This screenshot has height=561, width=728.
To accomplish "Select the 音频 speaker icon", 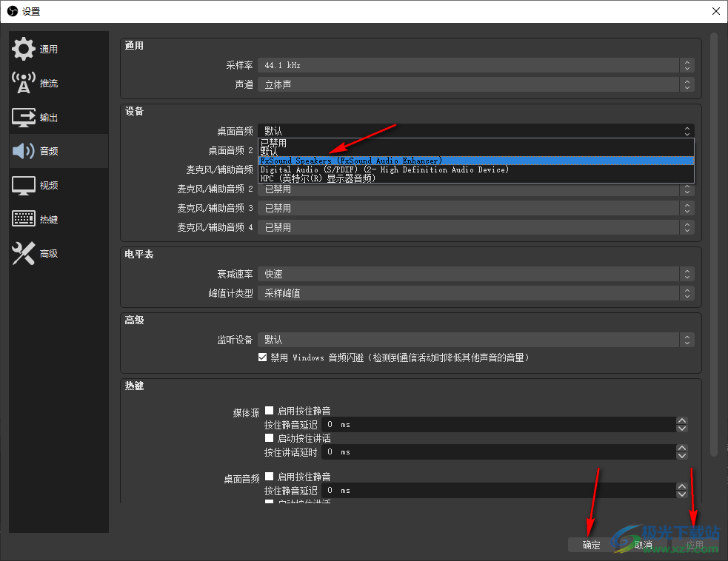I will 23,151.
